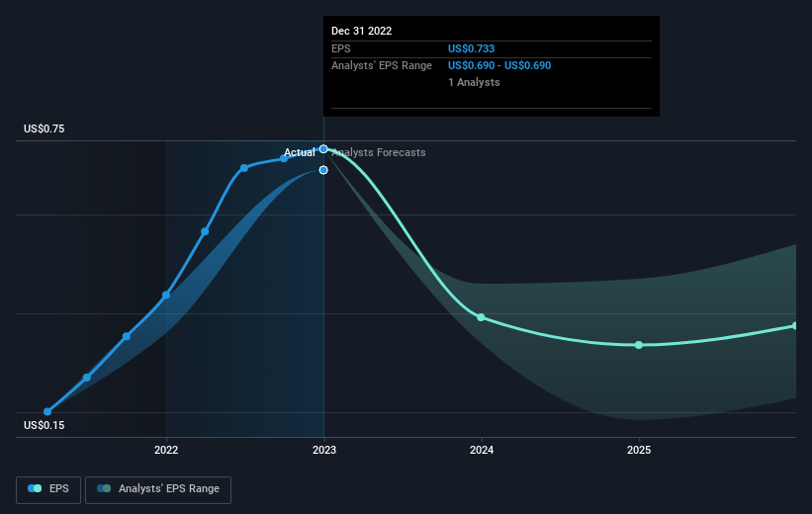The width and height of the screenshot is (812, 514).
Task: Select the 2025 forecast EPS data point
Action: point(639,345)
